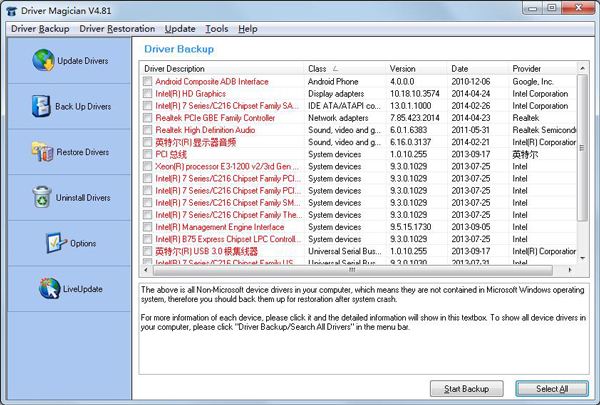This screenshot has height=405, width=600.
Task: Open the Driver Backup menu
Action: (40, 29)
